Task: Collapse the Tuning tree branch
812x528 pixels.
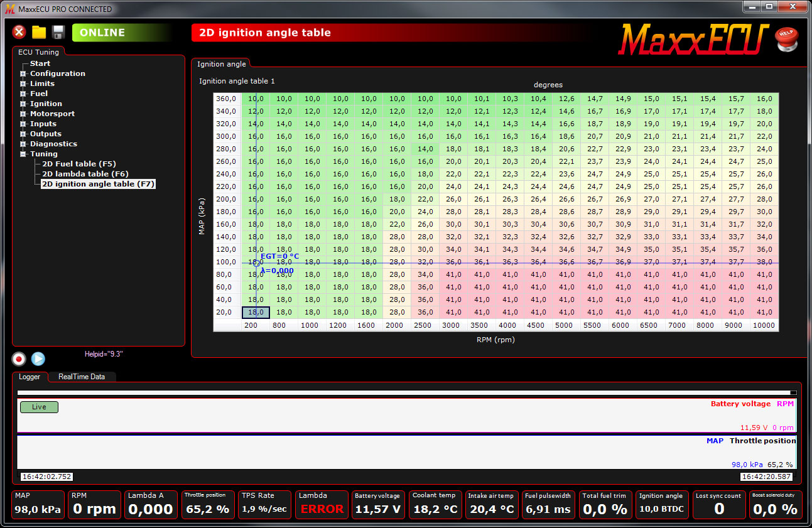Action: (x=21, y=154)
